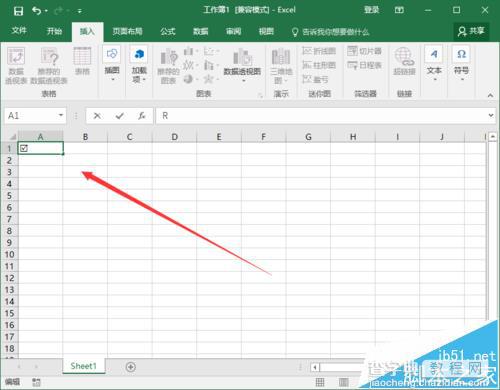Save the workbook using the floppy disk icon
The height and width of the screenshot is (390, 500).
coord(18,11)
